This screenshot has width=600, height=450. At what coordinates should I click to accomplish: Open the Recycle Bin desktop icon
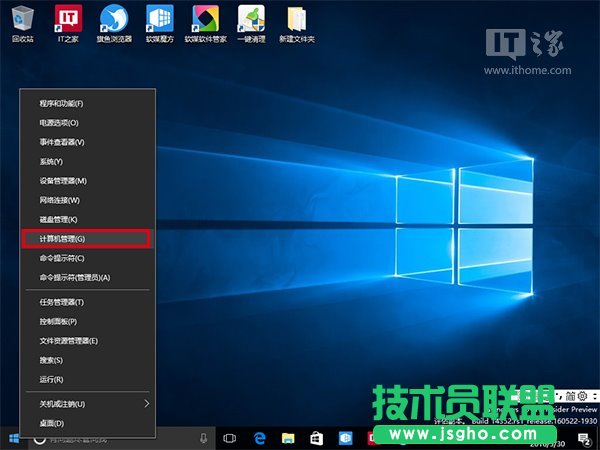click(x=23, y=24)
